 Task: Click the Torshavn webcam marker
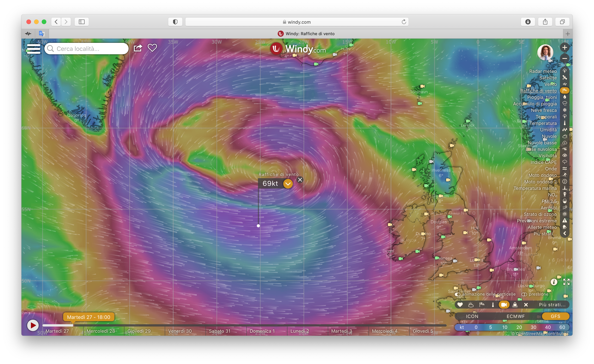[x=422, y=86]
